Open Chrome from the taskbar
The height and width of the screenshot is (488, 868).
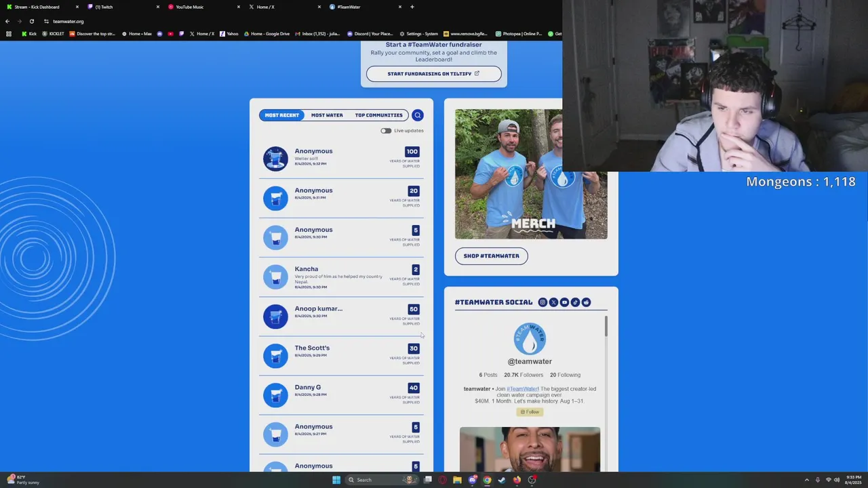(487, 480)
